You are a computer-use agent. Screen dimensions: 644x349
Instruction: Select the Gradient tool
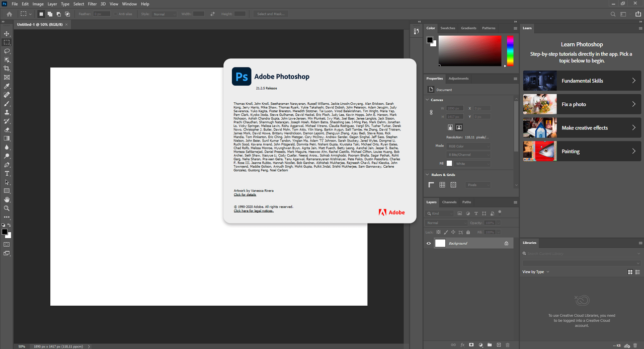pyautogui.click(x=7, y=138)
